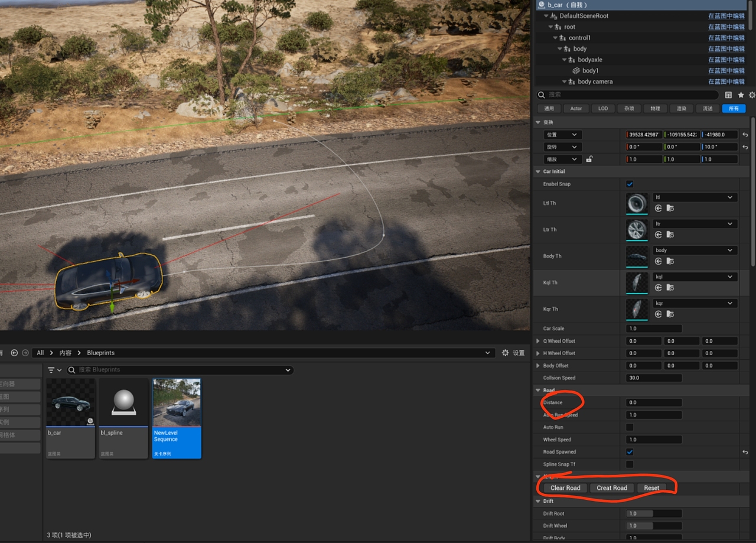Open blueprint edit link for DefaultSceneRoot
Screen dimensions: 756x543
coord(726,16)
